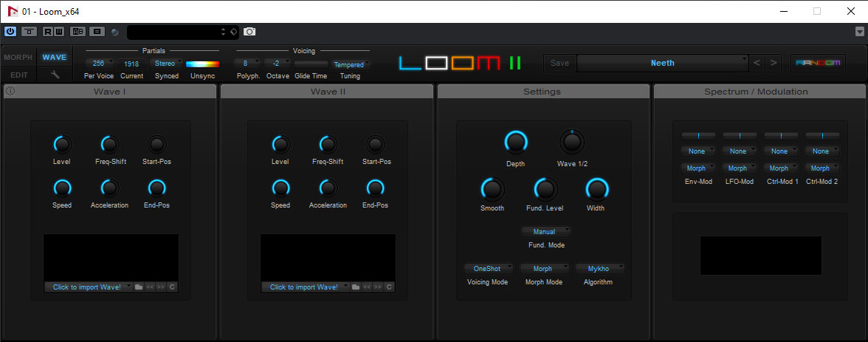The width and height of the screenshot is (868, 342).
Task: Click the Save preset button
Action: (x=560, y=63)
